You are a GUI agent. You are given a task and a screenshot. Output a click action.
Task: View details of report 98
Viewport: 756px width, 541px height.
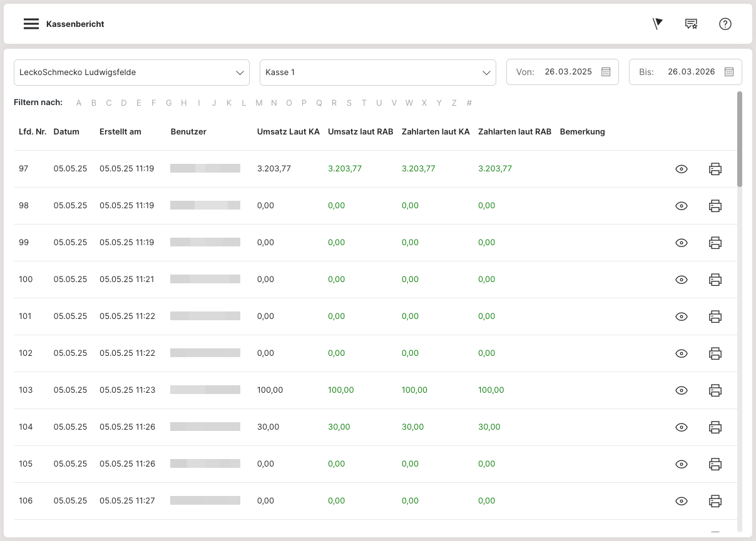click(x=682, y=206)
